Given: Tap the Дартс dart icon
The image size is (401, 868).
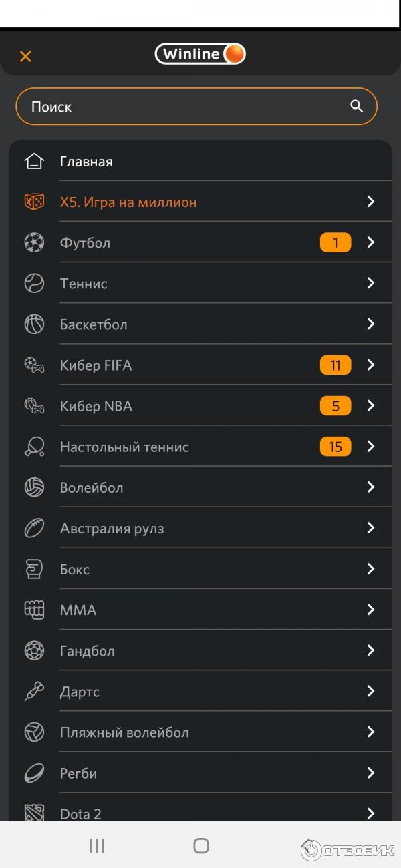Looking at the screenshot, I should point(34,692).
